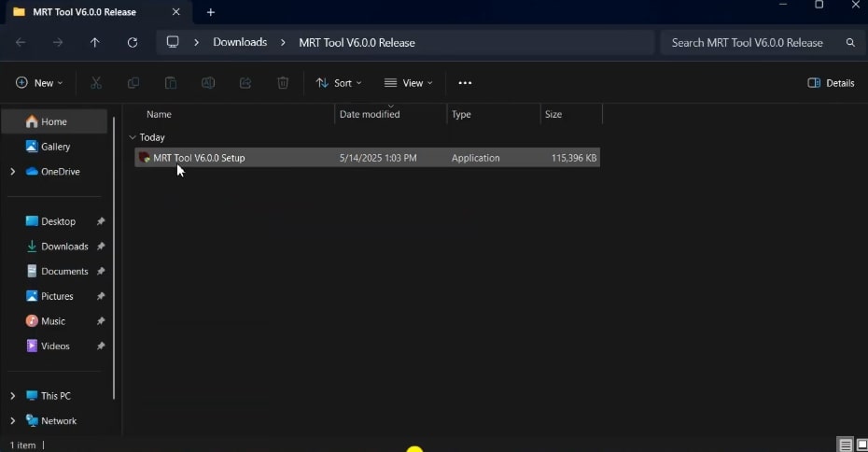Screen dimensions: 868x452
Task: Collapse the Today group
Action: click(133, 137)
